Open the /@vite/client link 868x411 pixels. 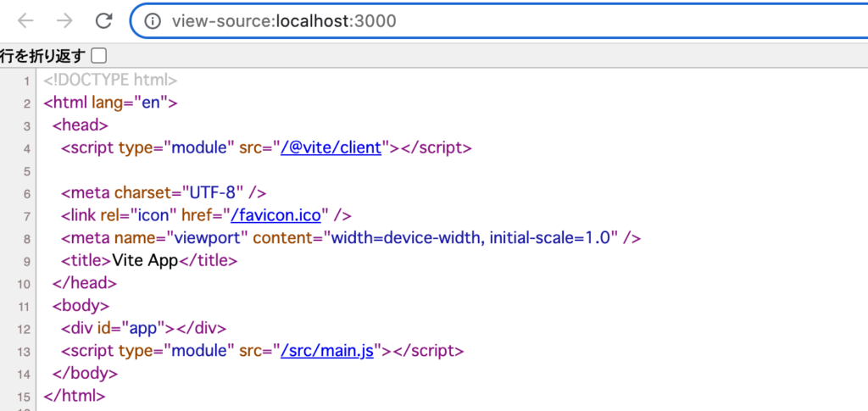(331, 147)
